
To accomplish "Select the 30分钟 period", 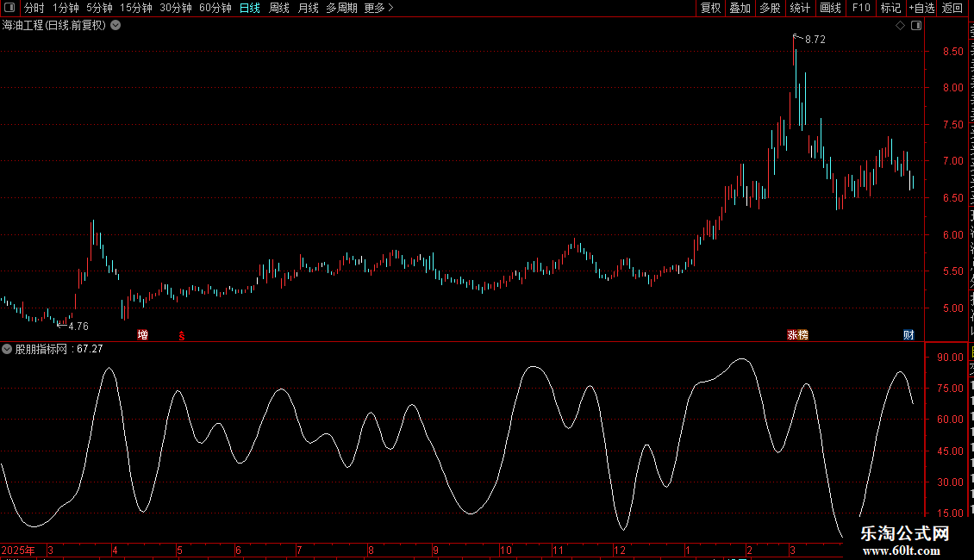I will click(x=176, y=8).
